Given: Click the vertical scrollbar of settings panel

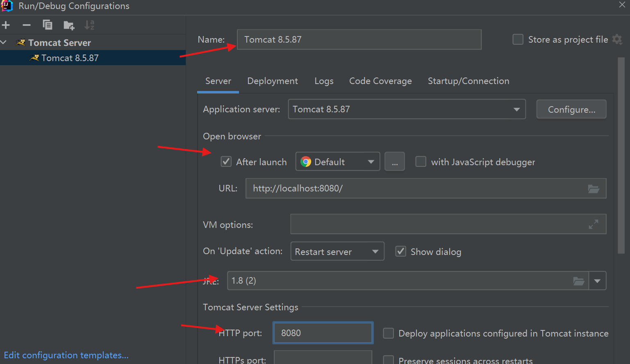Looking at the screenshot, I should pyautogui.click(x=621, y=156).
